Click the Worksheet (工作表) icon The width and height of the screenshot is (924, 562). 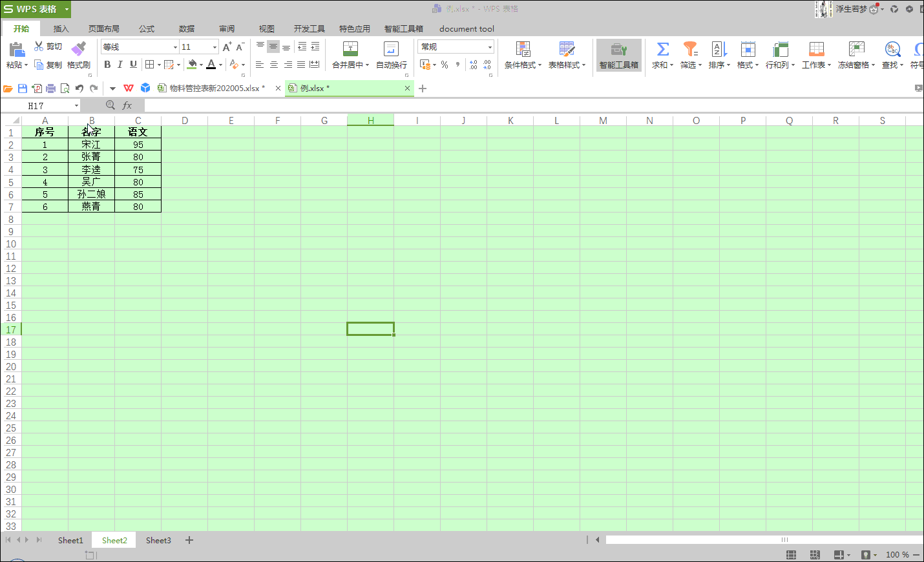coord(816,49)
